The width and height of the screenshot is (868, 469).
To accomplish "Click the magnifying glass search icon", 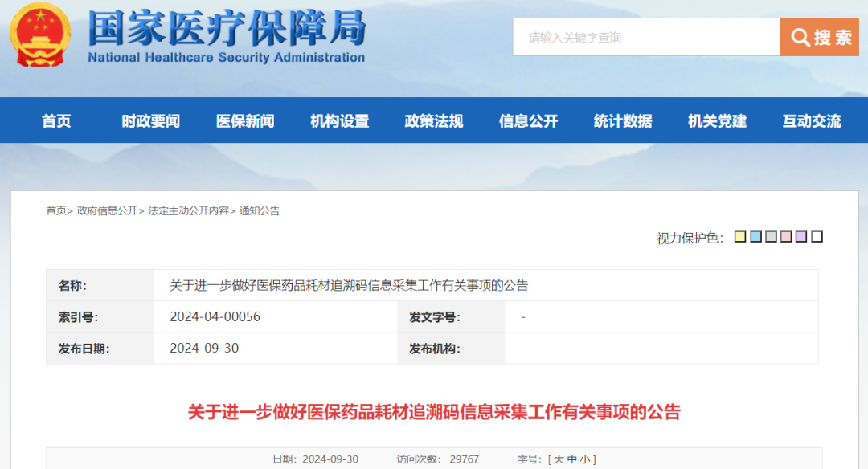I will click(800, 37).
